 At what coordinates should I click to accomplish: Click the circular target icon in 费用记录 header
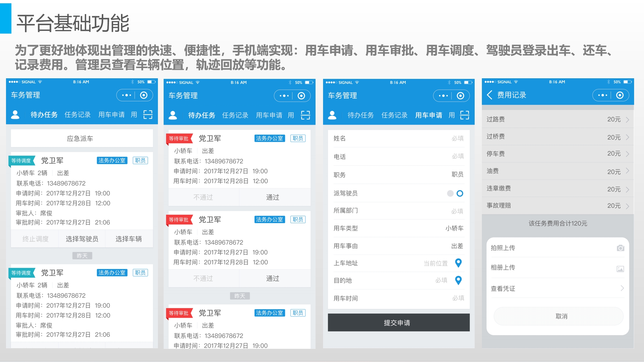click(x=620, y=95)
